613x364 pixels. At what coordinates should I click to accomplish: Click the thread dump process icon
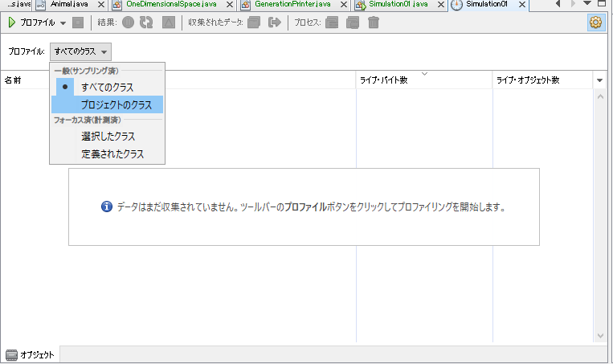[x=332, y=22]
